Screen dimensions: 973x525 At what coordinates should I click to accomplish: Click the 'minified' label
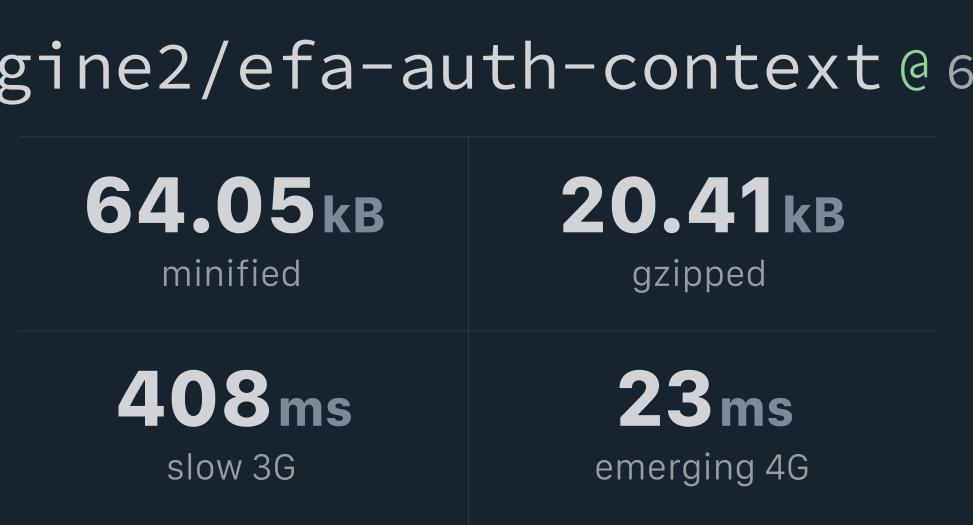tap(231, 274)
